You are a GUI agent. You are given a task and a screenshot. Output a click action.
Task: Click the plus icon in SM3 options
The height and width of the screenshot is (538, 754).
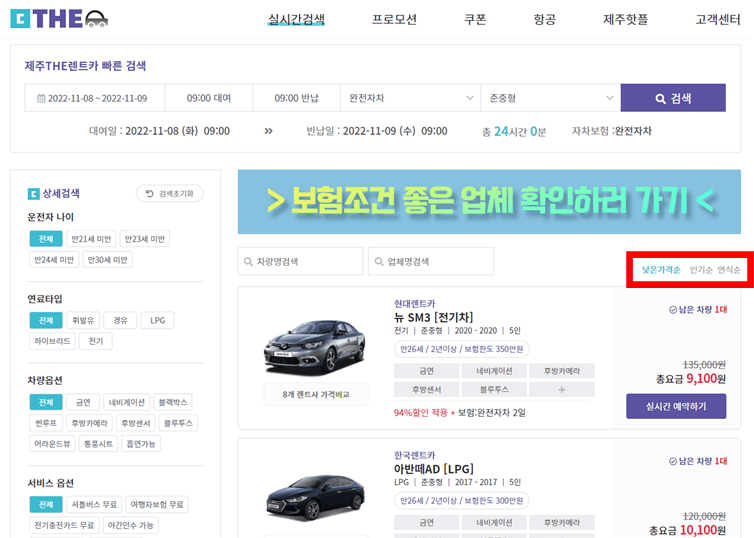pyautogui.click(x=562, y=389)
